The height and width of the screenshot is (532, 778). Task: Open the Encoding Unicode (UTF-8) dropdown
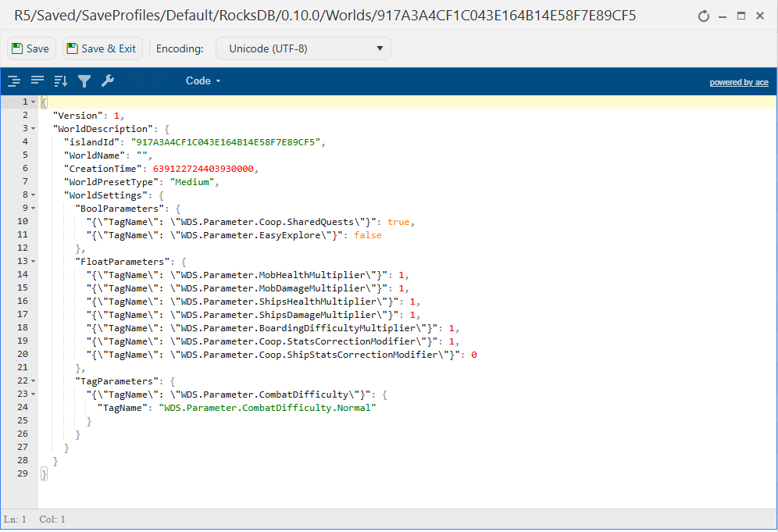(x=303, y=48)
